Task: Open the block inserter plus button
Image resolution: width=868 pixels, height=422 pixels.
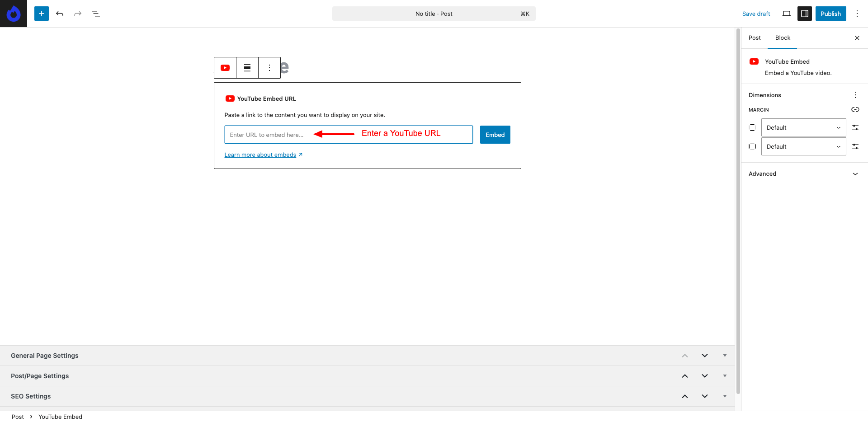Action: (42, 14)
